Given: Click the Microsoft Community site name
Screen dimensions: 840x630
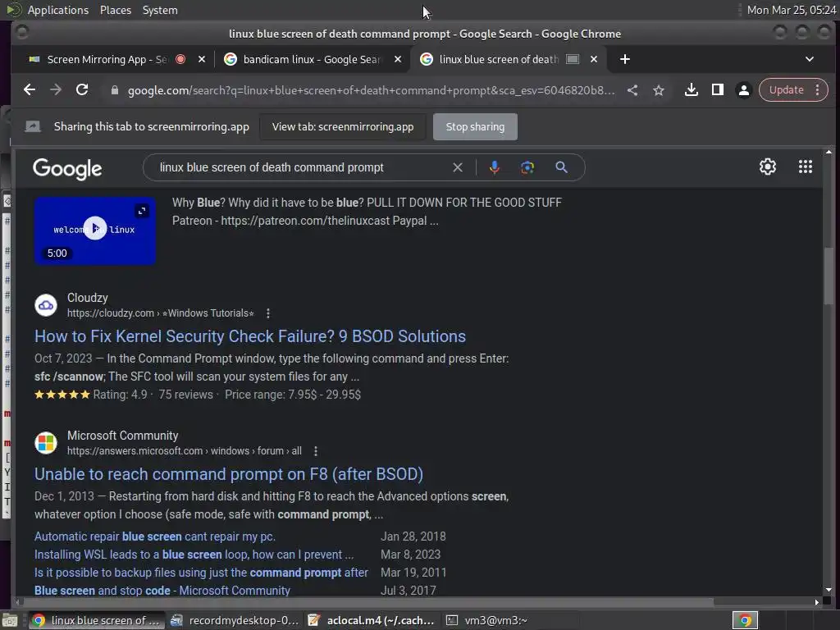Looking at the screenshot, I should (x=123, y=436).
